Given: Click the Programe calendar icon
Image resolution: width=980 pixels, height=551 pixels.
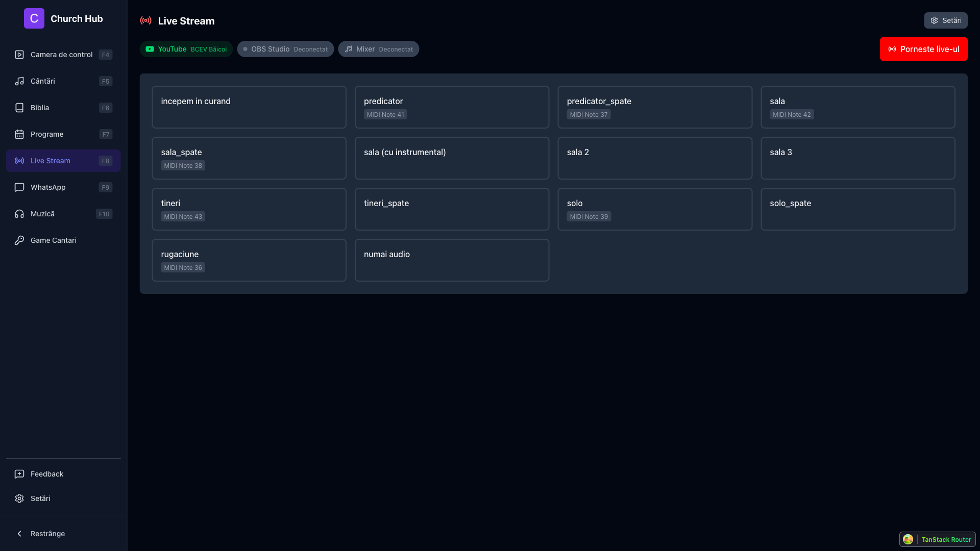Looking at the screenshot, I should [x=19, y=134].
